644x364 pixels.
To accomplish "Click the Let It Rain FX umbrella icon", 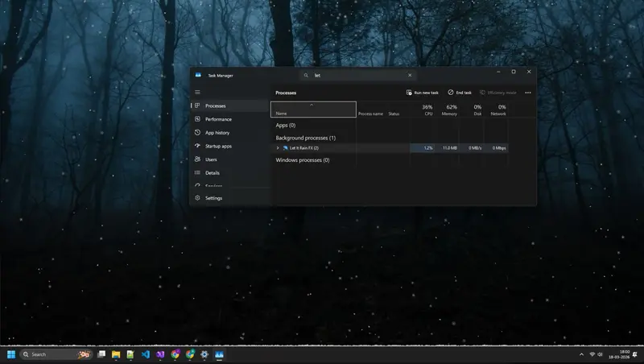I will tap(286, 148).
